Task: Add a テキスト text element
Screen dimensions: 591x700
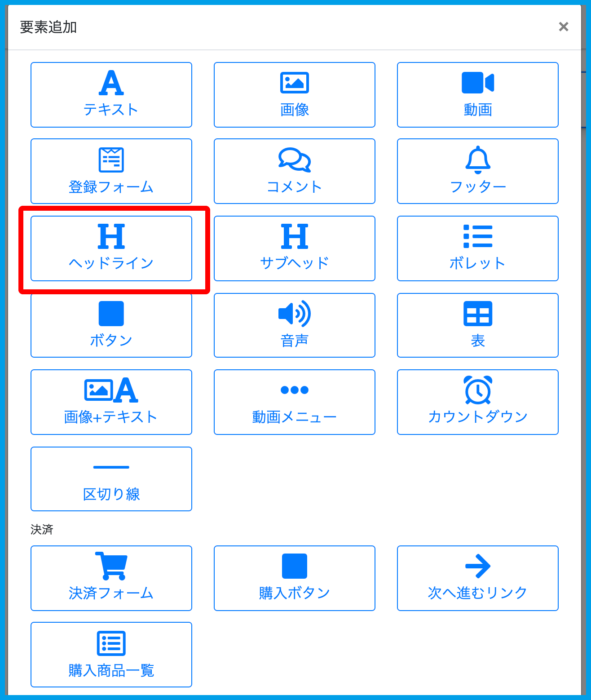Action: coord(111,95)
